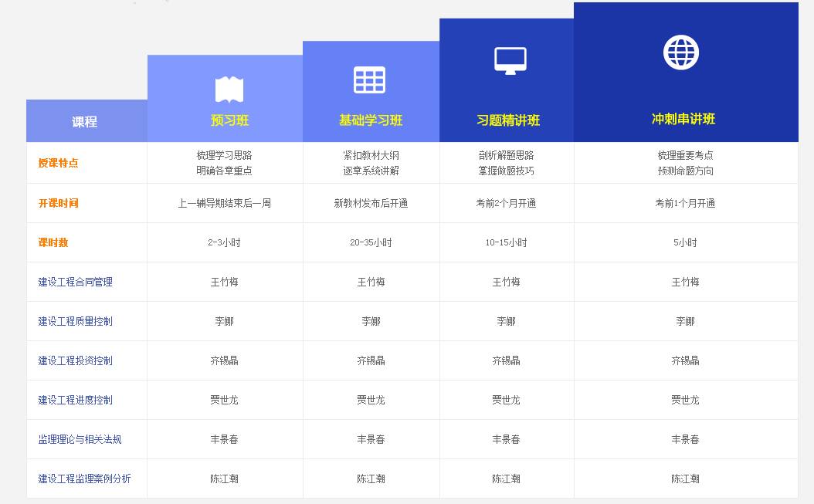Click the globe icon above 冲刺串讲班
814x504 pixels.
[x=680, y=52]
